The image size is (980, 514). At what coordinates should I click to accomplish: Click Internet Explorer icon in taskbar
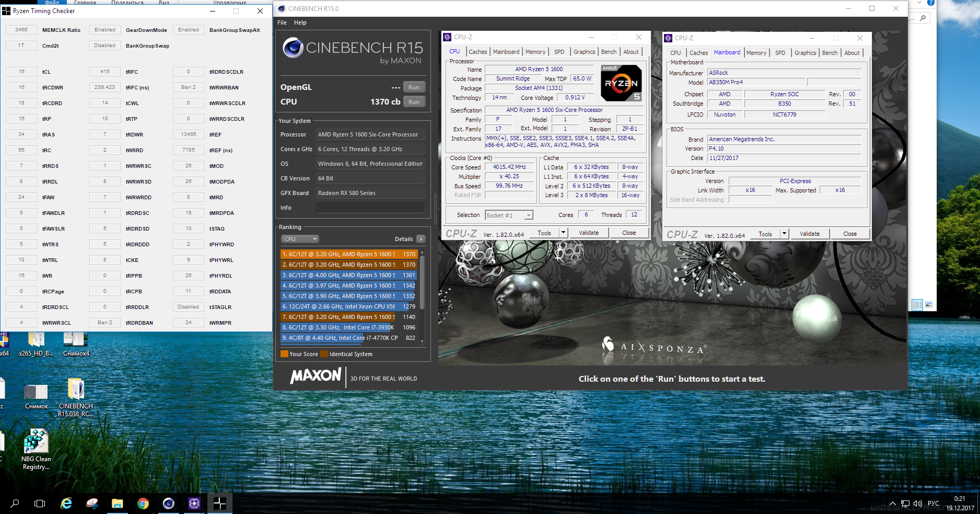tap(66, 504)
